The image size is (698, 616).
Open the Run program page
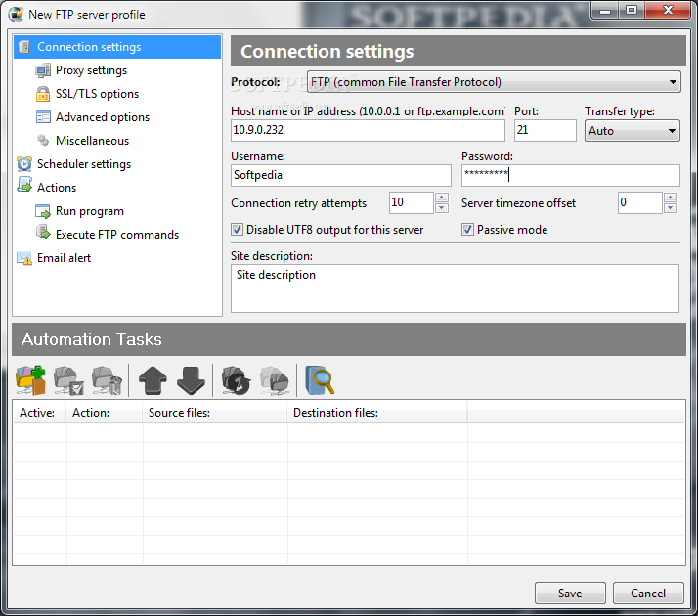coord(90,211)
